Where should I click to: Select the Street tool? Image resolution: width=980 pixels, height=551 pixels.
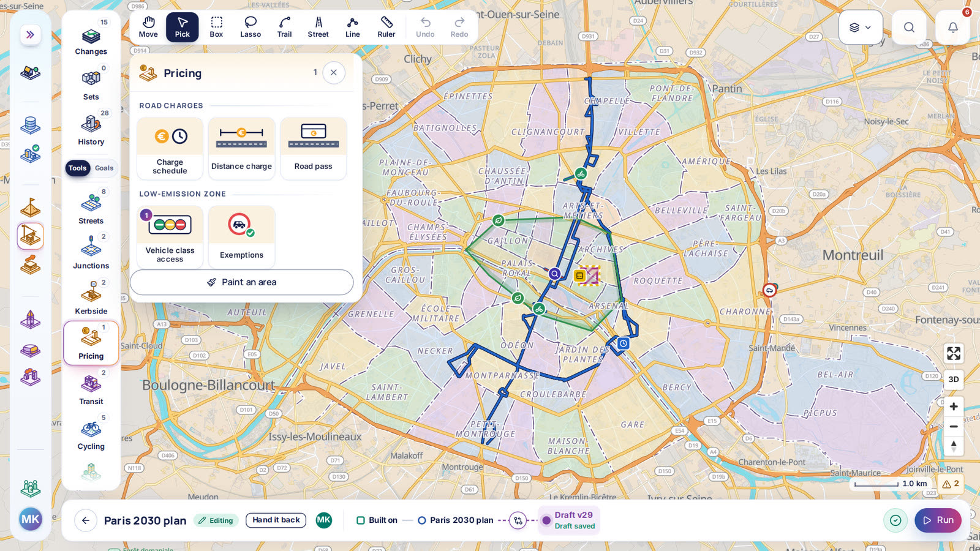point(318,28)
